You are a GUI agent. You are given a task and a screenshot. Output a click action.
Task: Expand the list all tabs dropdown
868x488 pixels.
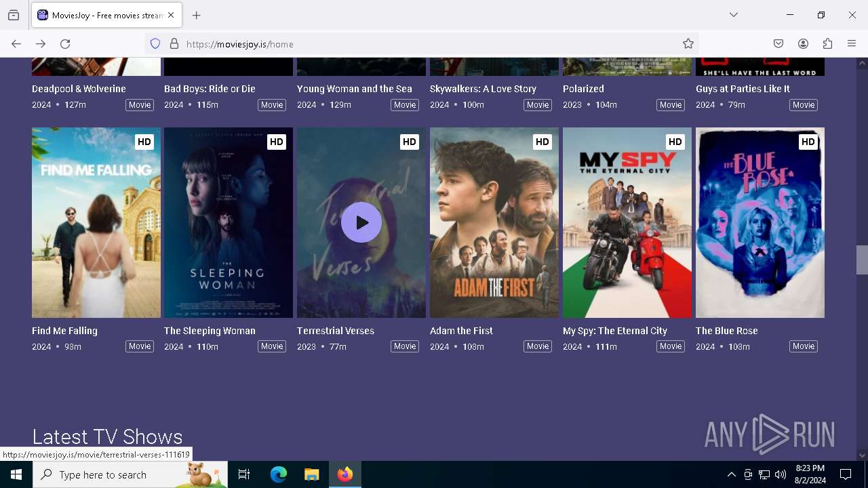point(734,15)
